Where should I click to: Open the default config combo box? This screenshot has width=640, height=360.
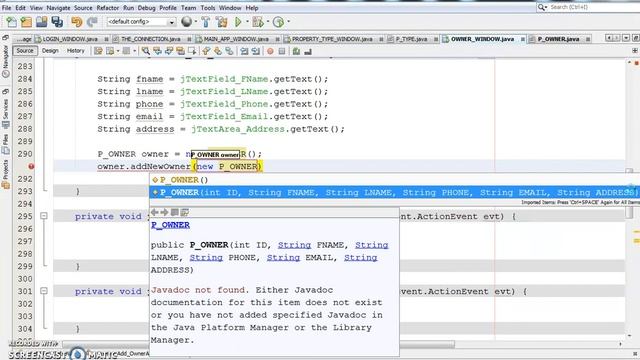[141, 22]
